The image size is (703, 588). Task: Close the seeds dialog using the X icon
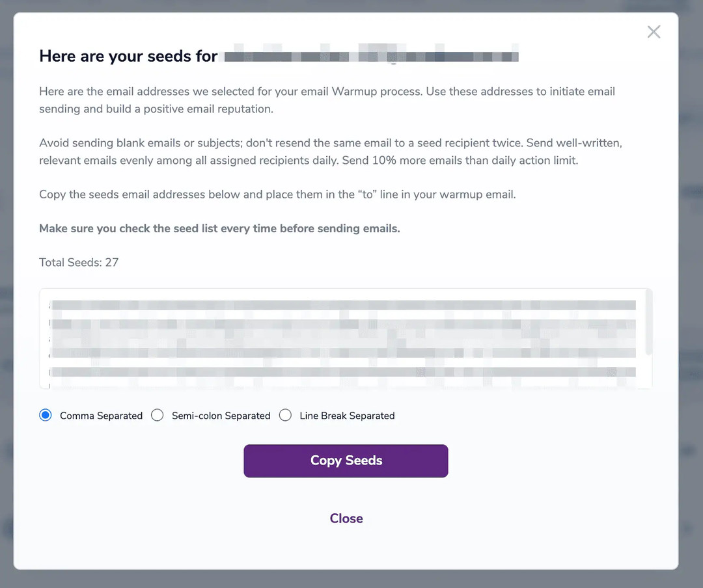[654, 31]
